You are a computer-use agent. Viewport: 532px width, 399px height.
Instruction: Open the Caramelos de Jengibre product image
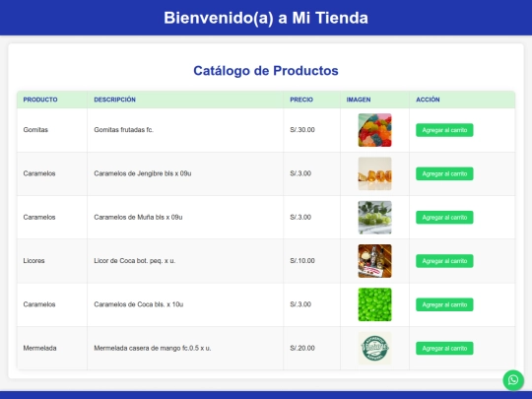[x=374, y=173]
